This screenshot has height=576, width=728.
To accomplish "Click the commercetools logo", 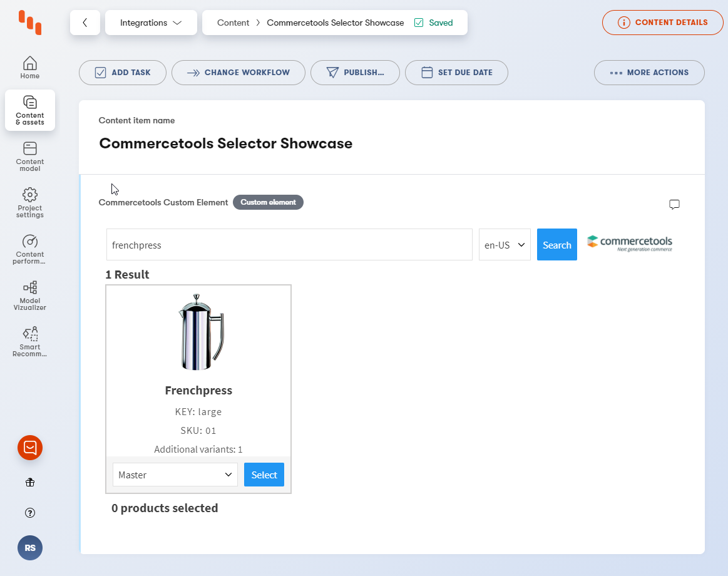I will point(630,244).
